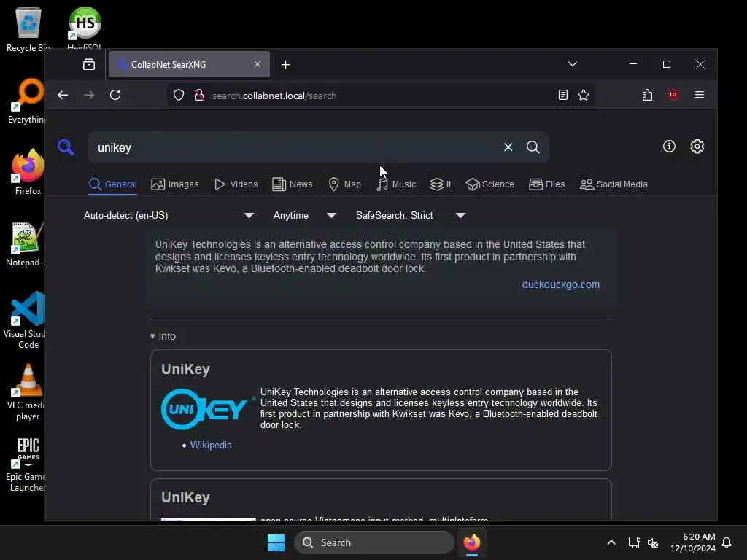This screenshot has height=560, width=747.
Task: Open Firefox tab overview icon
Action: click(x=88, y=64)
